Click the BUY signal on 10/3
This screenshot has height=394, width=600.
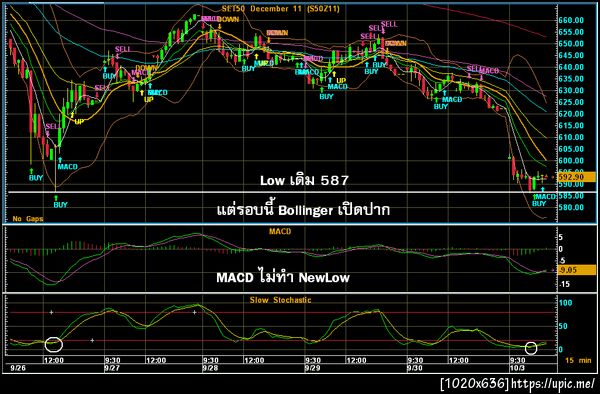click(539, 204)
